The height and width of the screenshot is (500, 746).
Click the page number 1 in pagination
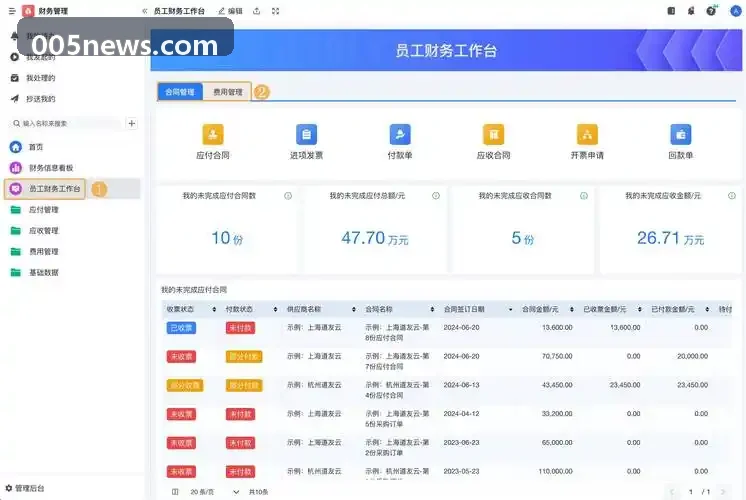pyautogui.click(x=691, y=492)
